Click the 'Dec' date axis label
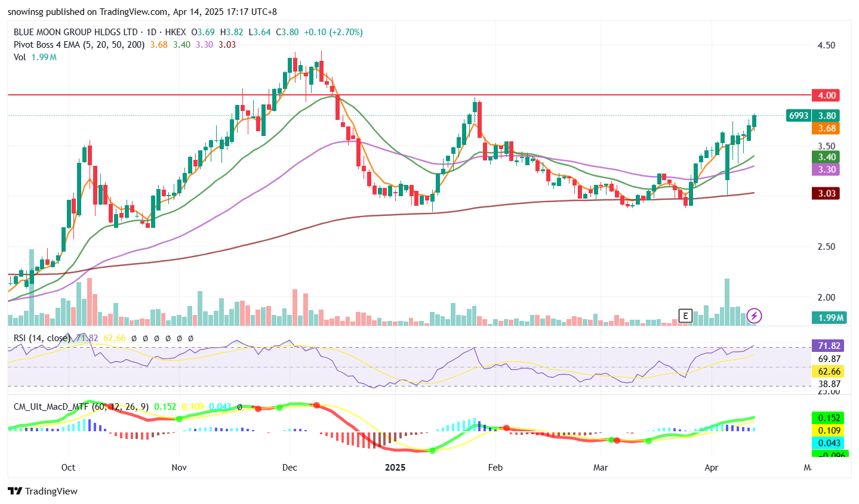Screen dimensions: 859x504 pos(290,467)
